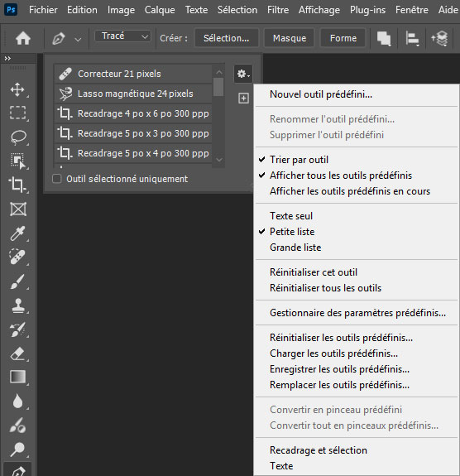Create new tool preset with plus icon
The height and width of the screenshot is (476, 460).
tap(243, 98)
